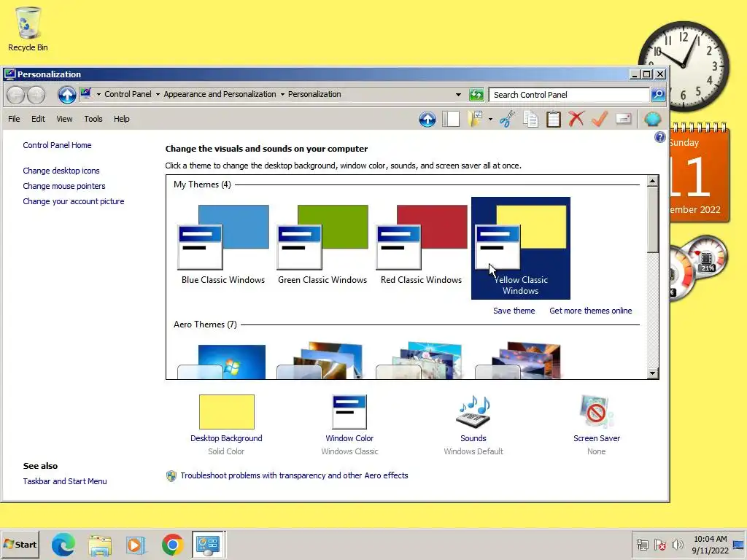Click the magnifier search button
Viewport: 747px width, 560px height.
point(658,95)
